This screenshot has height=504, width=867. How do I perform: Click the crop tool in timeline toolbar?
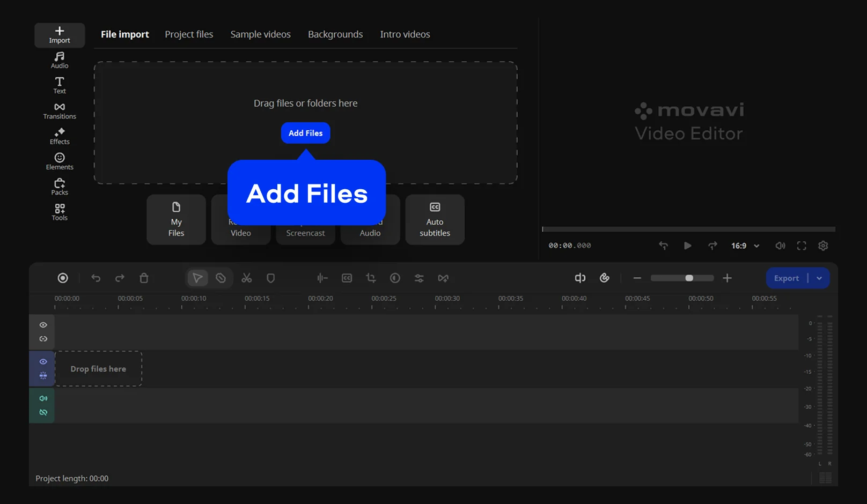coord(371,278)
